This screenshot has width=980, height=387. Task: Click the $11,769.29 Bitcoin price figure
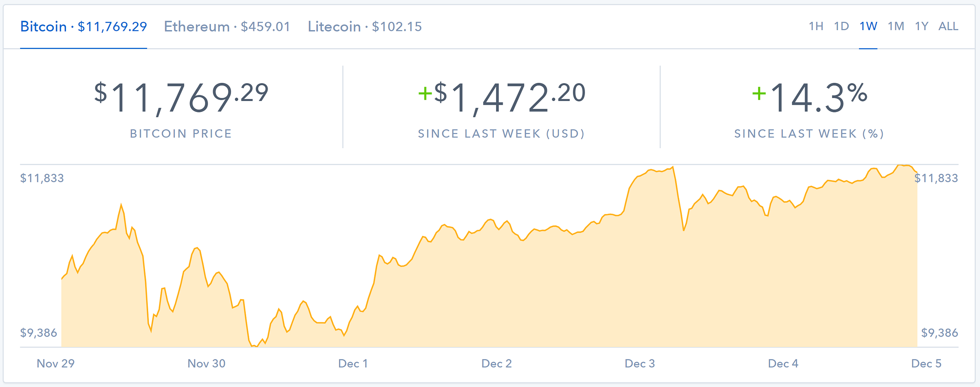click(x=181, y=98)
